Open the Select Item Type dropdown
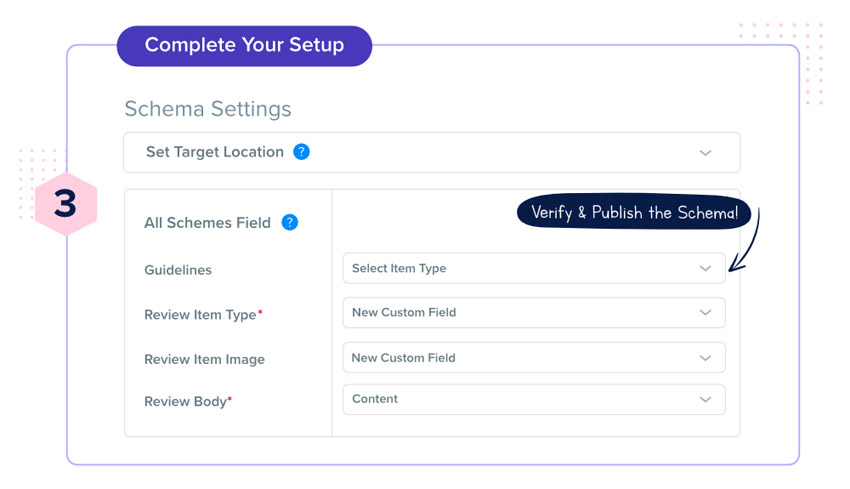Viewport: 850px width, 489px height. coord(534,268)
